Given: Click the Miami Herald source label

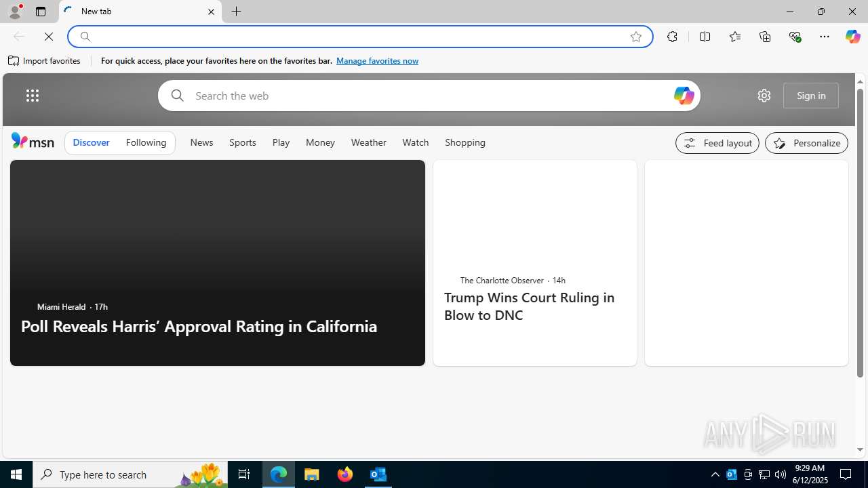Looking at the screenshot, I should (x=61, y=307).
